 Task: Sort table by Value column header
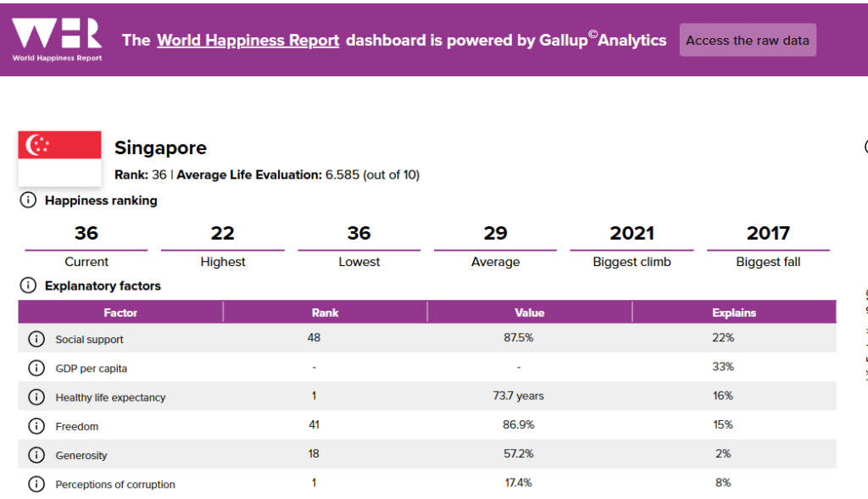click(529, 313)
